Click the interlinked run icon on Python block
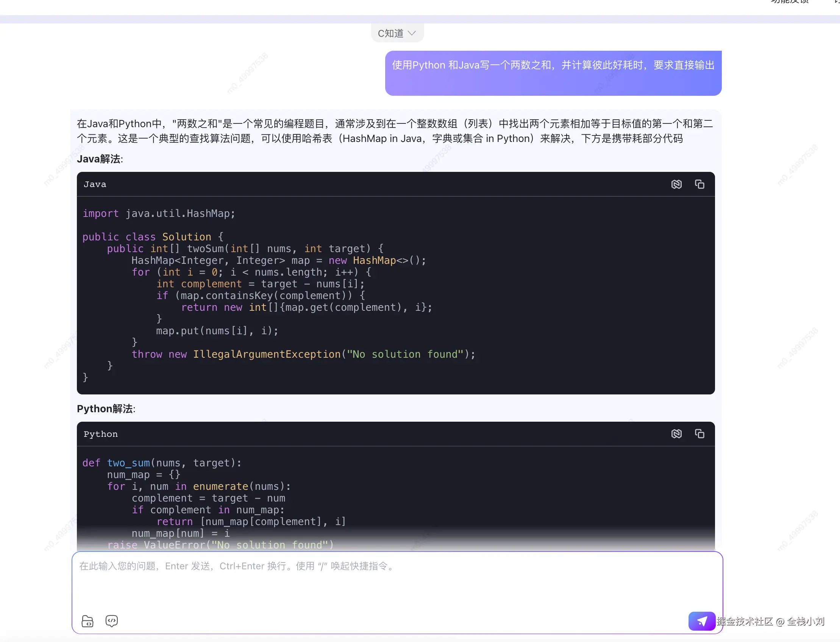 click(x=676, y=434)
